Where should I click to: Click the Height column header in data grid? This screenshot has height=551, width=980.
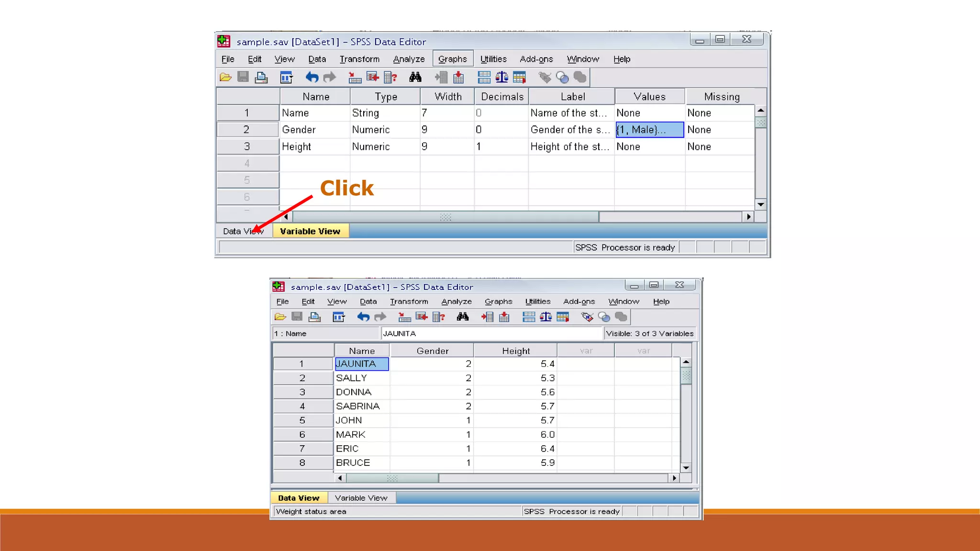click(x=515, y=351)
